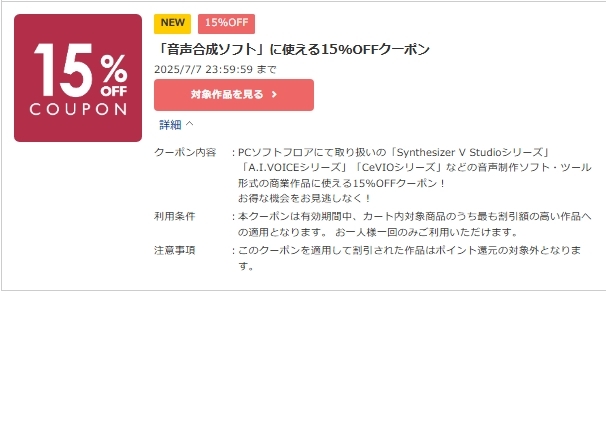This screenshot has height=437, width=606.
Task: Click the yellow NEW badge
Action: [172, 24]
